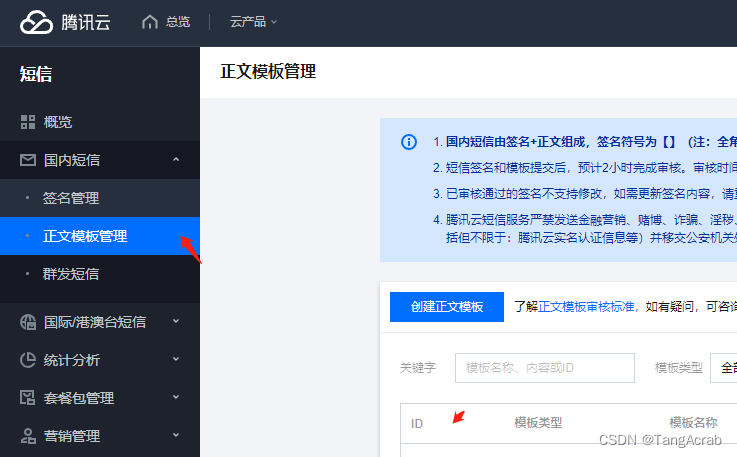Click the 营销管理 user icon

click(x=28, y=436)
